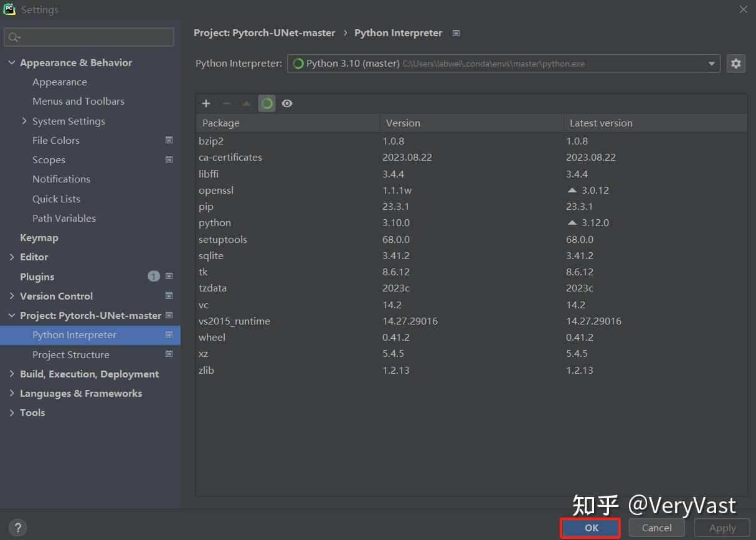The height and width of the screenshot is (540, 756).
Task: Toggle the Conda package manager mode
Action: [x=267, y=103]
